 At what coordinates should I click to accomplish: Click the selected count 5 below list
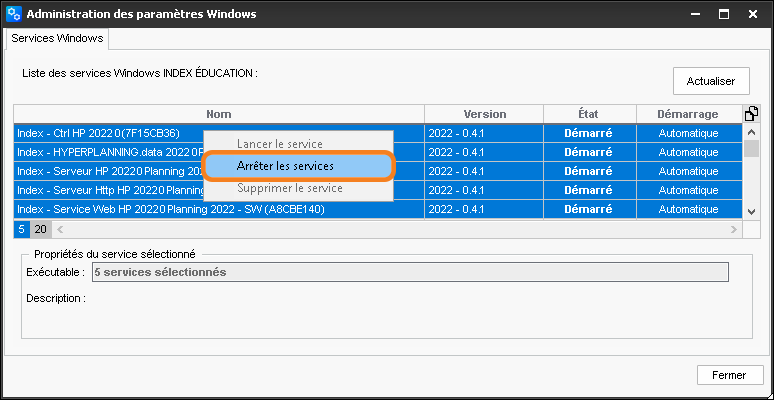[x=22, y=229]
